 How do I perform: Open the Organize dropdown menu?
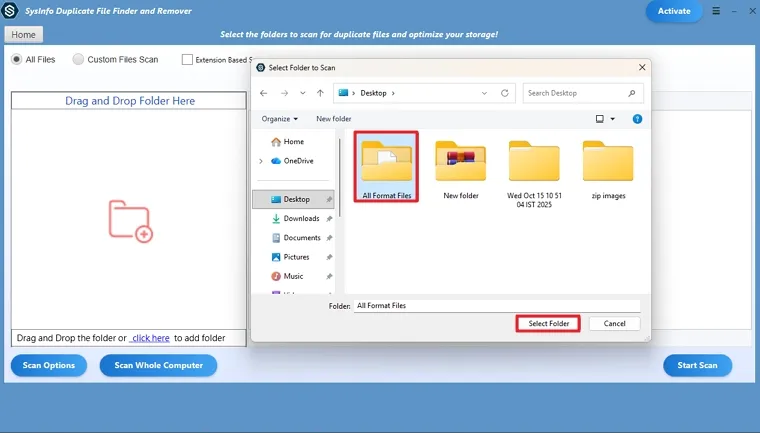click(279, 119)
